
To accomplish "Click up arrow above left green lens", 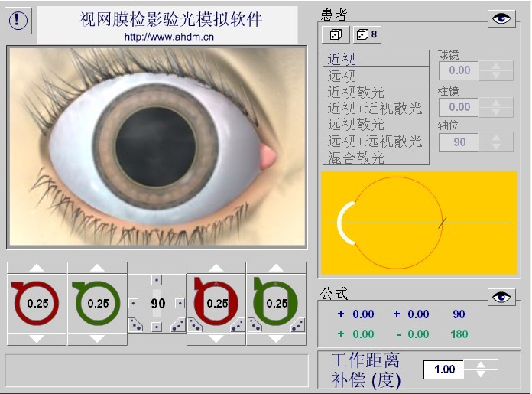I will point(97,268).
